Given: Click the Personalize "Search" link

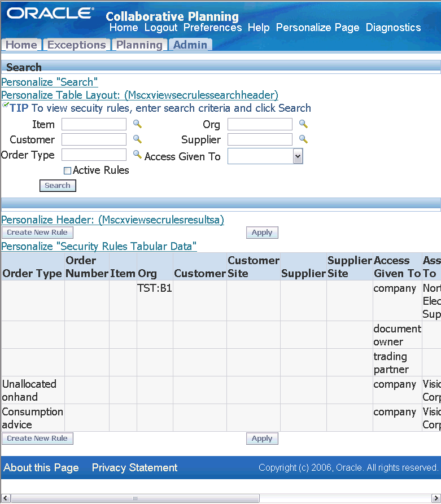Looking at the screenshot, I should [50, 82].
